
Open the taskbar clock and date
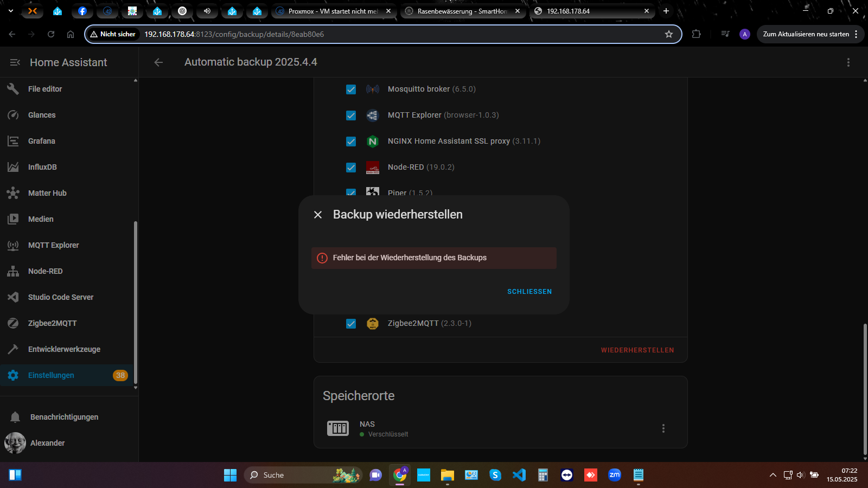(x=842, y=475)
